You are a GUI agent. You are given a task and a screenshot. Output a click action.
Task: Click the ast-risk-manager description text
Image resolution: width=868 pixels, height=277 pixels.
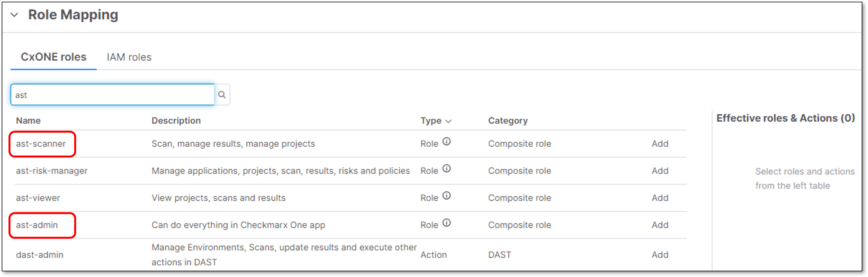coord(281,171)
